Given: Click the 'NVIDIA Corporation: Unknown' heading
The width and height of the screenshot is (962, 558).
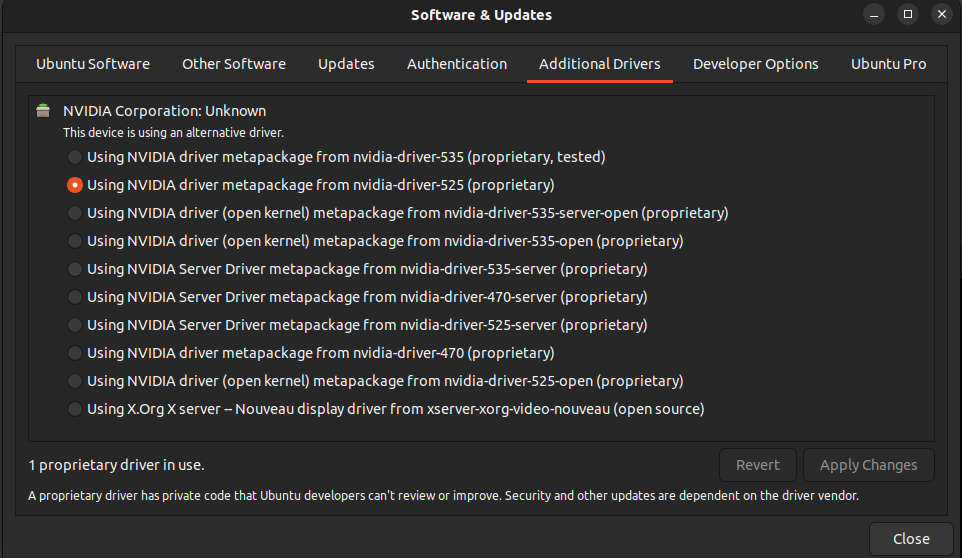Looking at the screenshot, I should coord(164,111).
